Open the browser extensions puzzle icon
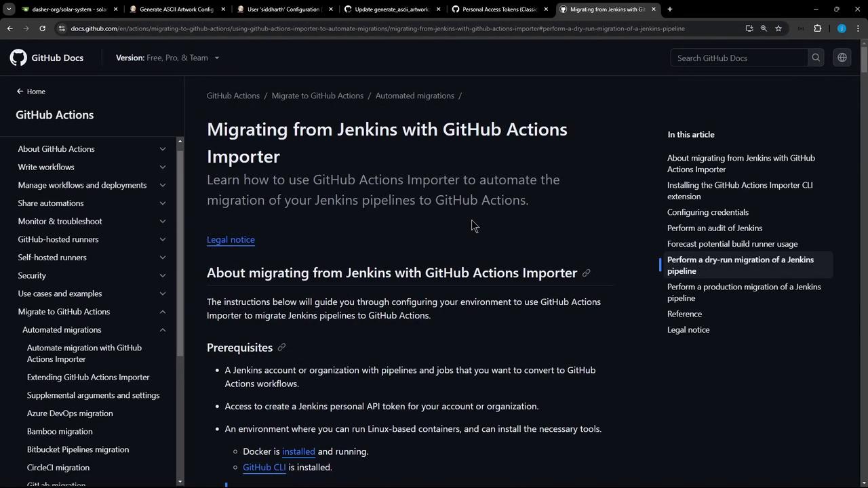Viewport: 868px width, 488px height. [817, 28]
